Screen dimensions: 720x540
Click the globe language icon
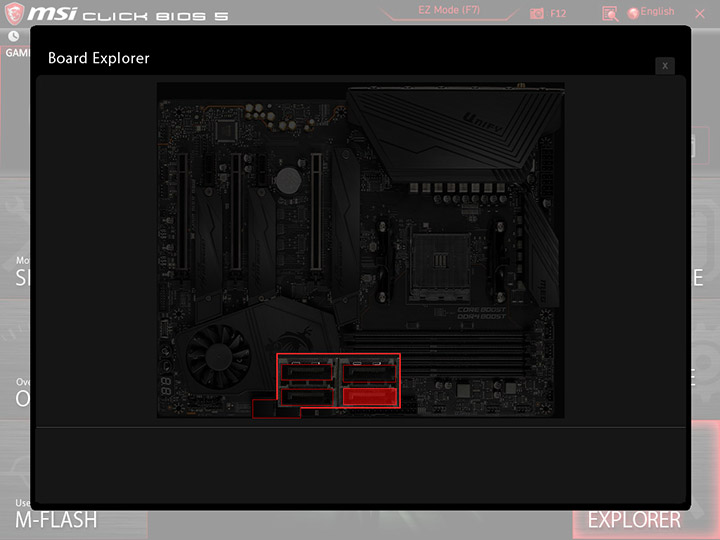(633, 13)
